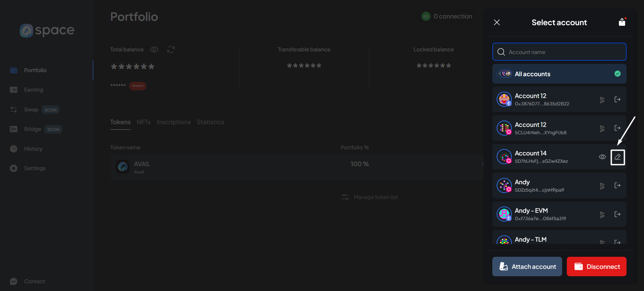The image size is (644, 291).
Task: Type in the Account name search field
Action: [x=564, y=52]
